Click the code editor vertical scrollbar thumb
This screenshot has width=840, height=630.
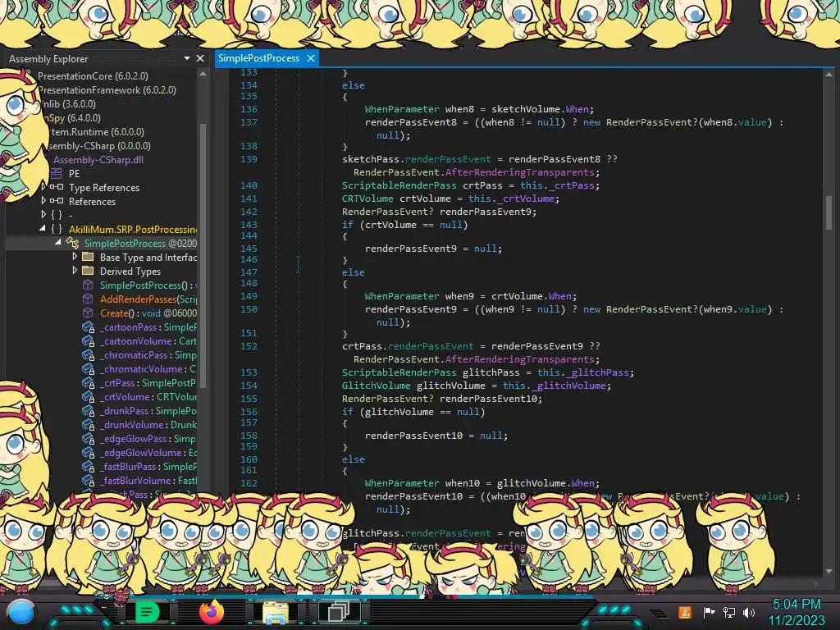(829, 212)
